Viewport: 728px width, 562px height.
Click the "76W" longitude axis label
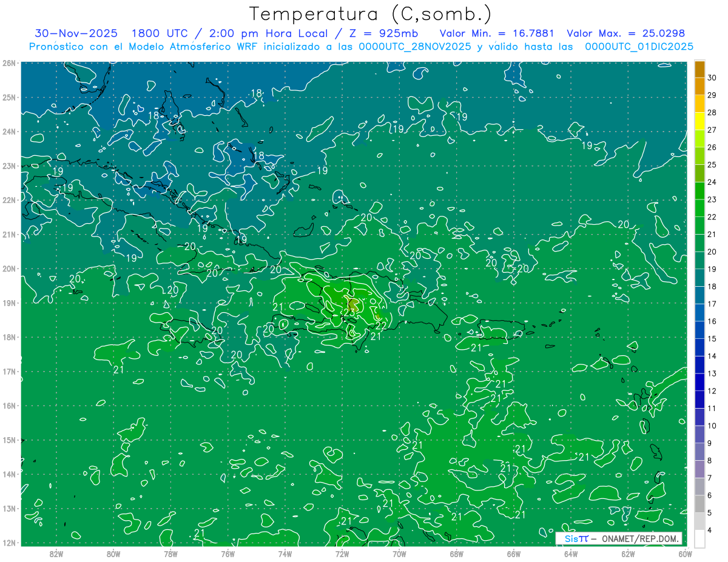point(227,554)
